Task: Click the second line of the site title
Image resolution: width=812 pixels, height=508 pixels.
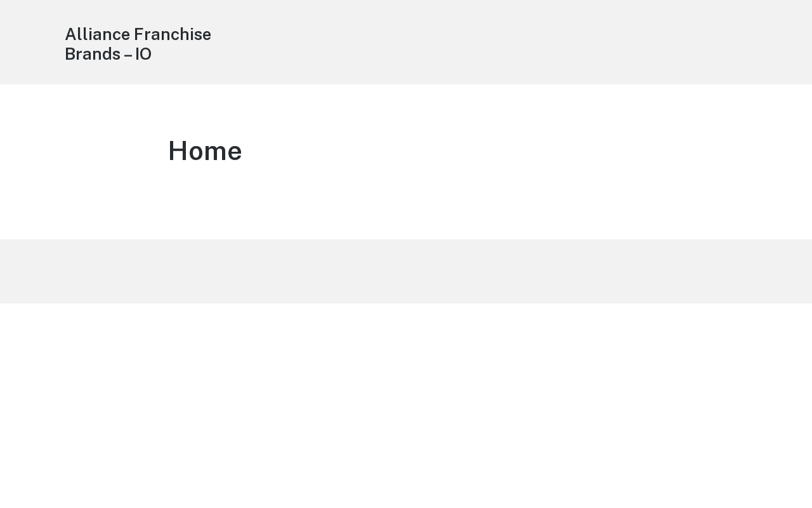Action: pyautogui.click(x=108, y=54)
